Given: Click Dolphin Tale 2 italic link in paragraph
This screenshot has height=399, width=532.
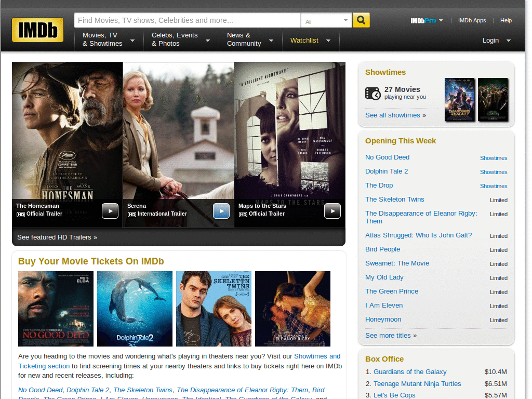Looking at the screenshot, I should click(88, 390).
